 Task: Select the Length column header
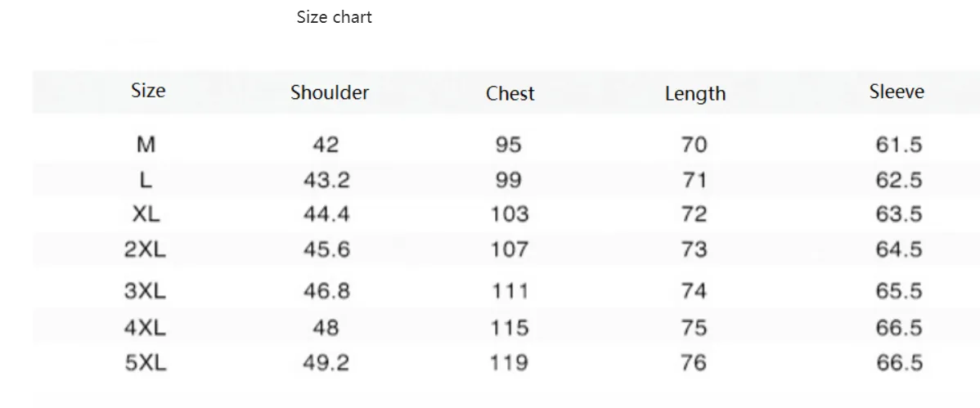click(695, 94)
